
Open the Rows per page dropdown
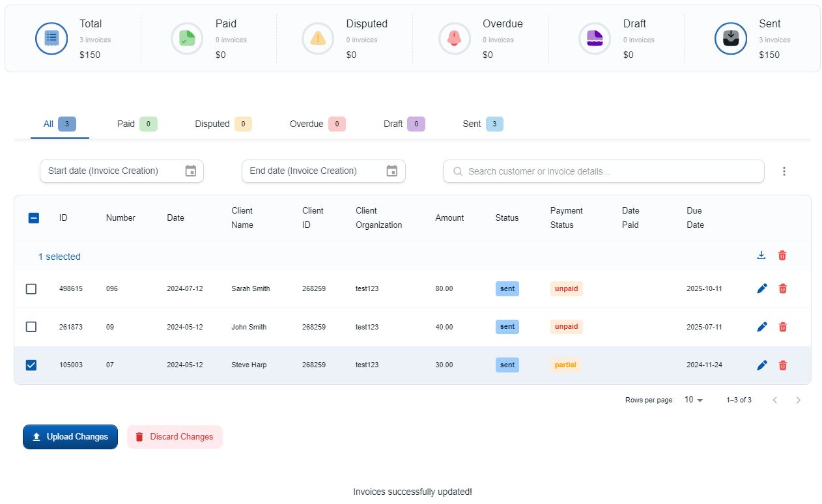click(692, 400)
